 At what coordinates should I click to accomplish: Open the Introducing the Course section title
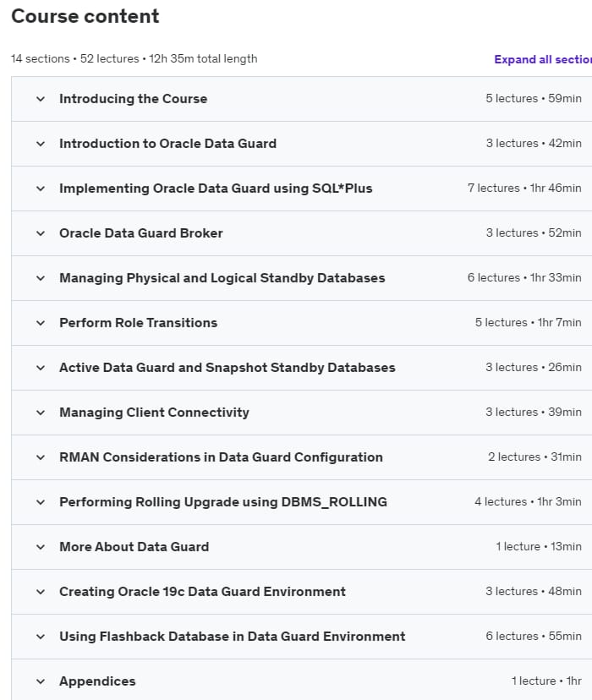(133, 99)
